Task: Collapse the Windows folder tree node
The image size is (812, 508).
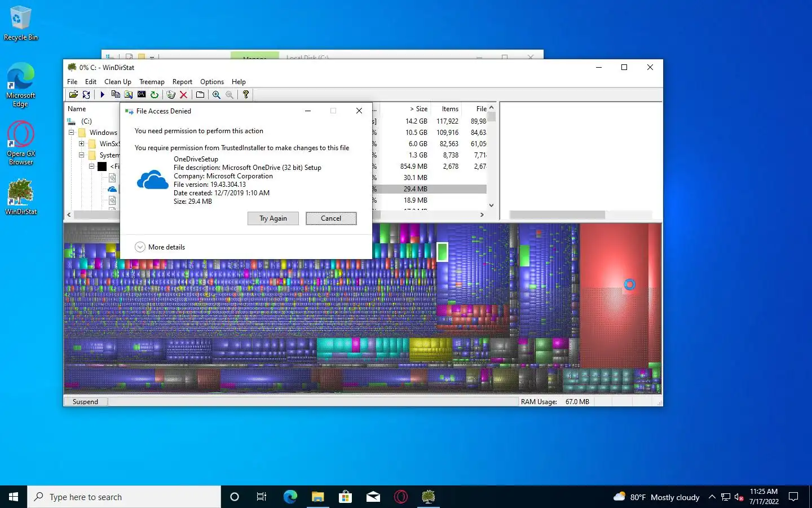Action: [72, 133]
